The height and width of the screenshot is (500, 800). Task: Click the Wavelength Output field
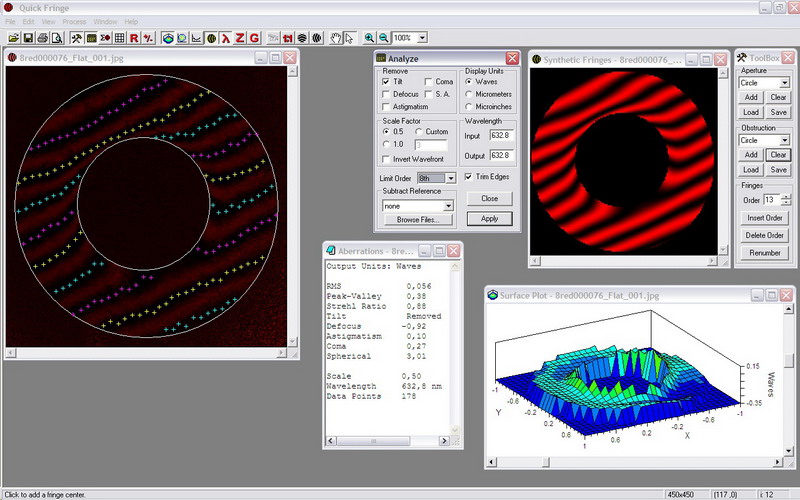(x=502, y=156)
